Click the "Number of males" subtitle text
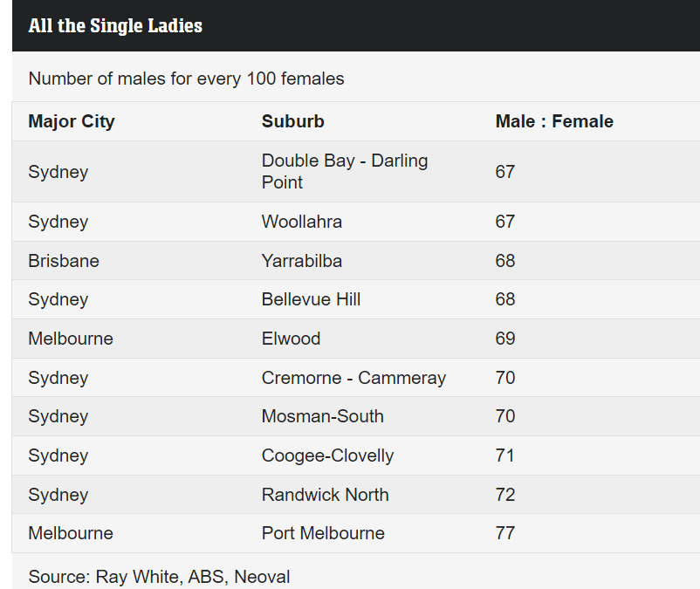This screenshot has width=700, height=589. point(186,79)
